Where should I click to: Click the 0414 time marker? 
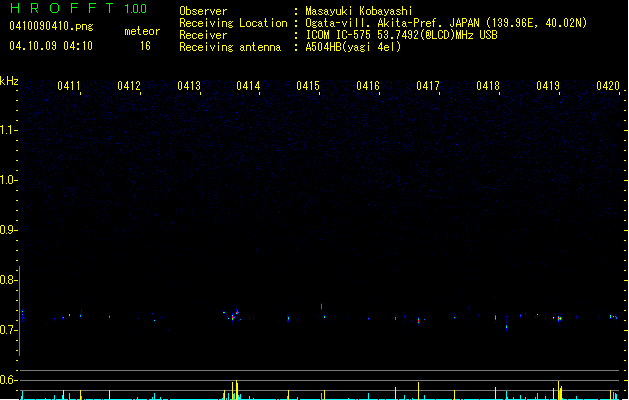[248, 86]
